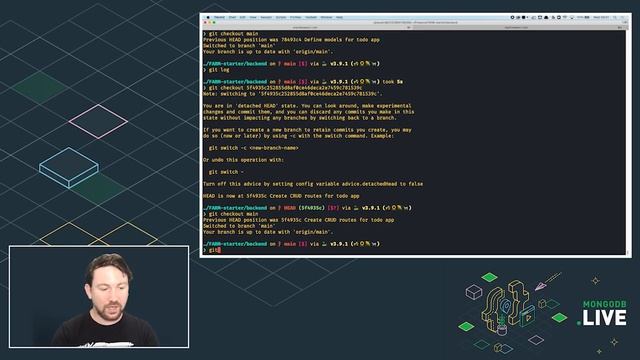Open the Apple menu

208,18
